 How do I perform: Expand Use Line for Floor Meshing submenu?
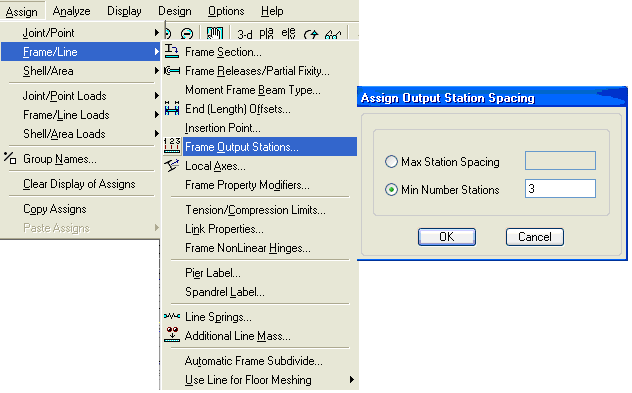point(260,380)
